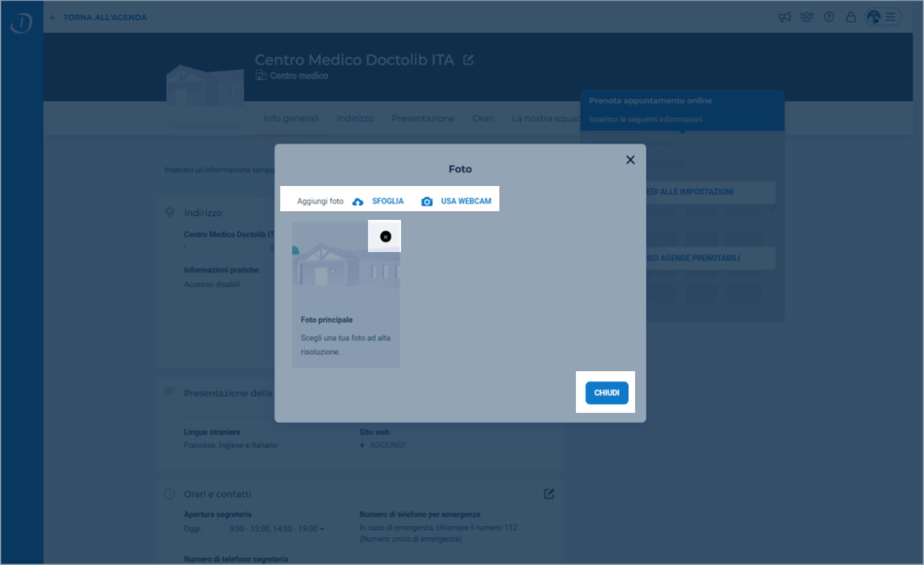Click the 'Accesso disabili' text
Image resolution: width=924 pixels, height=565 pixels.
pyautogui.click(x=212, y=284)
